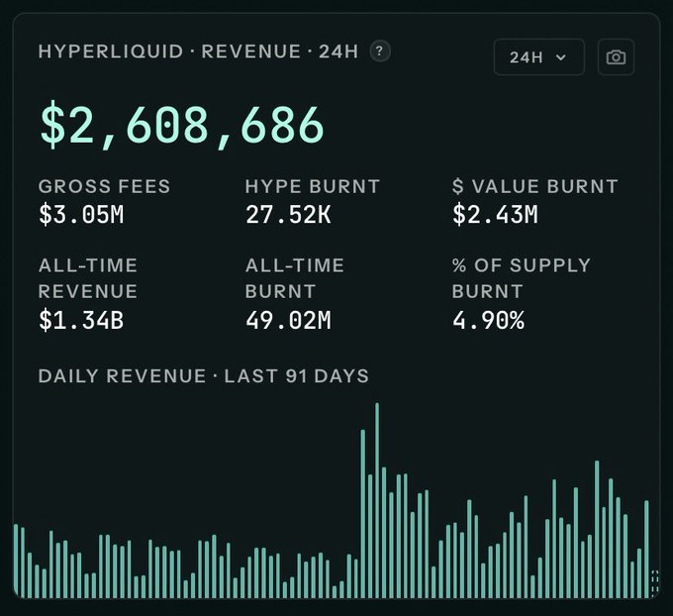Viewport: 673px width, 616px height.
Task: Click the All-Time Burnt value 49.02M
Action: [x=288, y=320]
